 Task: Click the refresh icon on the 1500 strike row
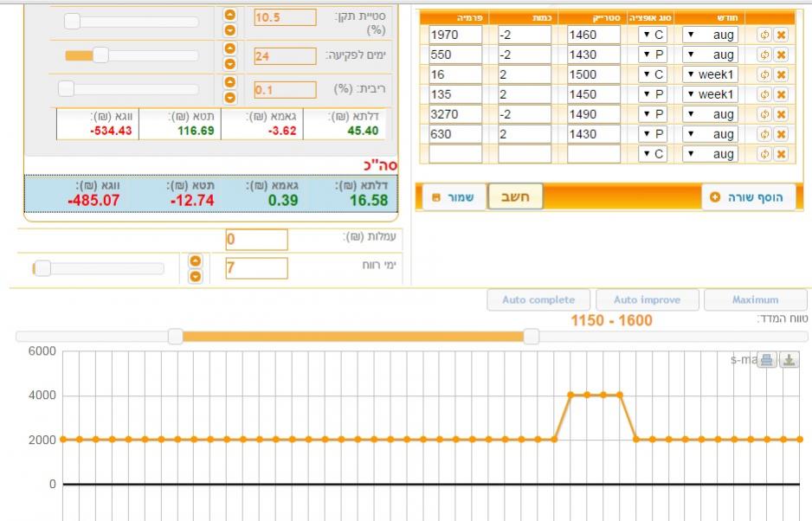coord(764,74)
